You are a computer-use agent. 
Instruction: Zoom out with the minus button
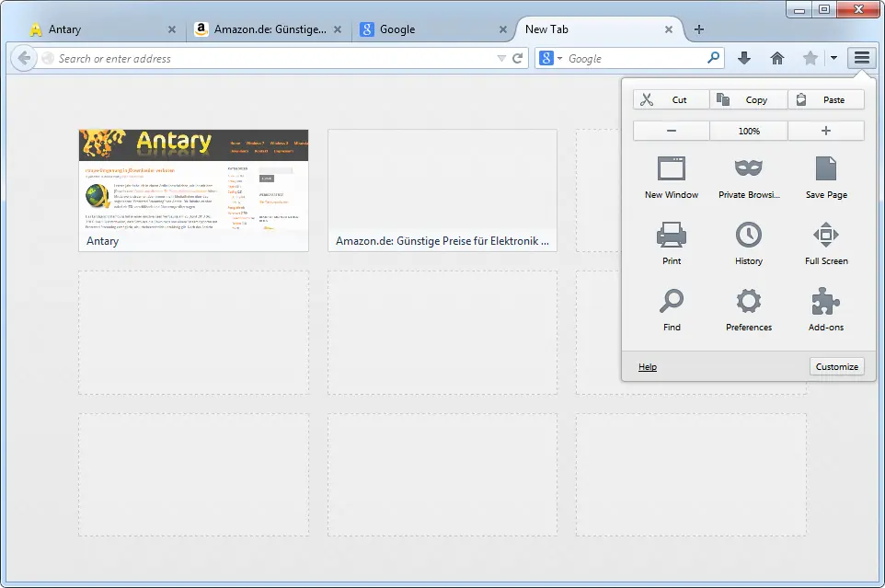coord(671,131)
